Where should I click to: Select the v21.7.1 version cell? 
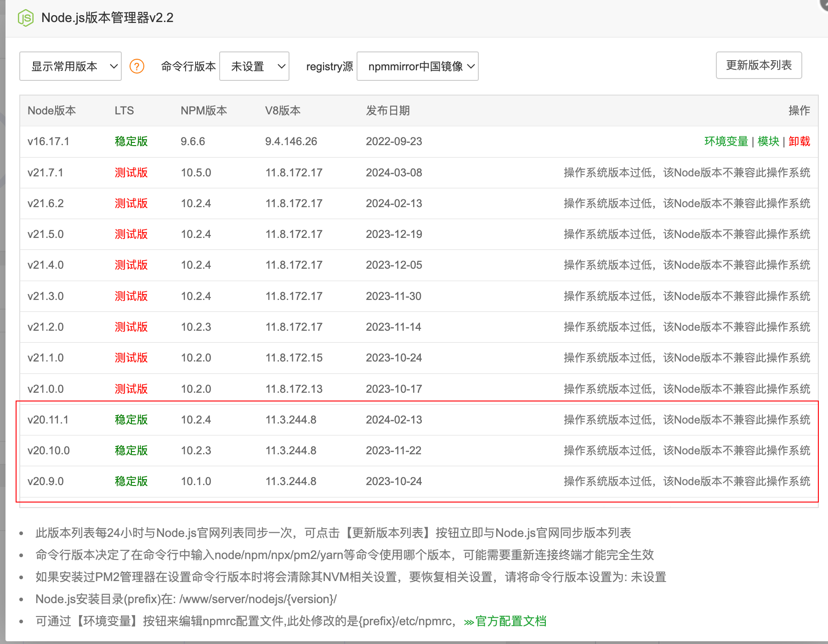point(45,173)
